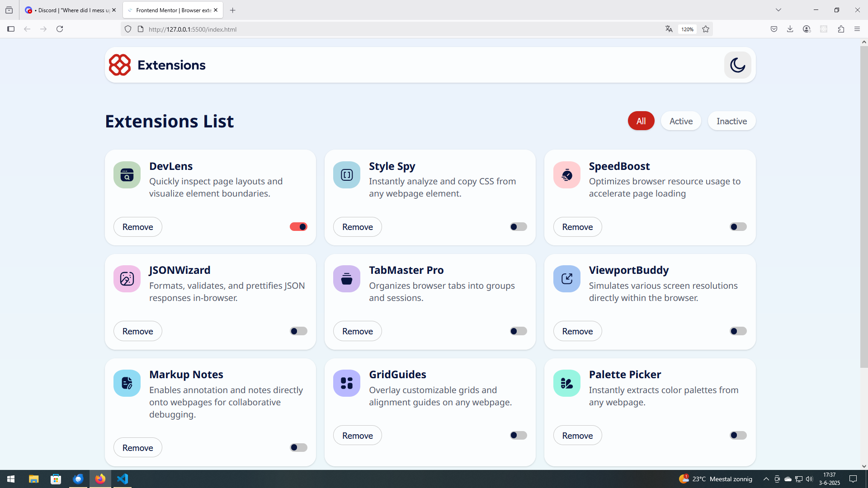The image size is (868, 488).
Task: Switch to the Discord browser tab
Action: 68,10
